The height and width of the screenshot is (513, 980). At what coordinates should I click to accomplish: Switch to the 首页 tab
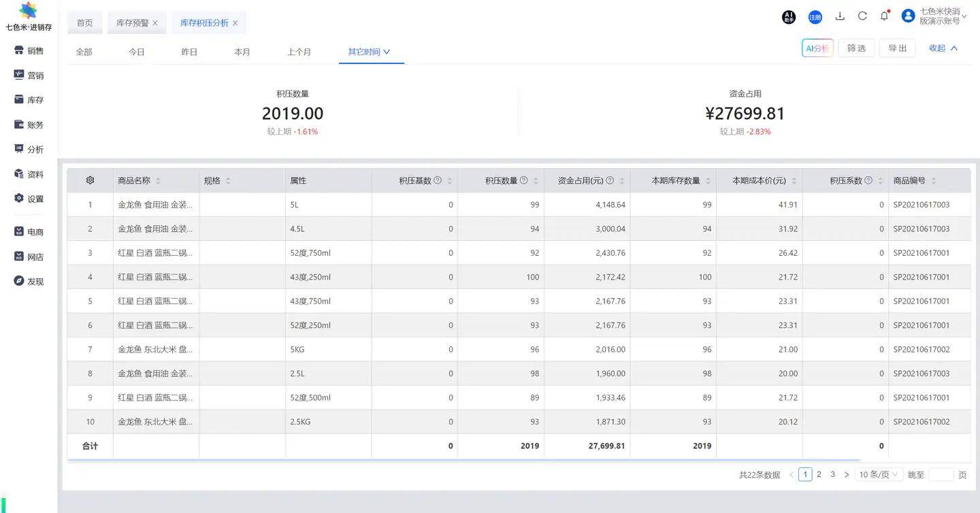pos(84,23)
